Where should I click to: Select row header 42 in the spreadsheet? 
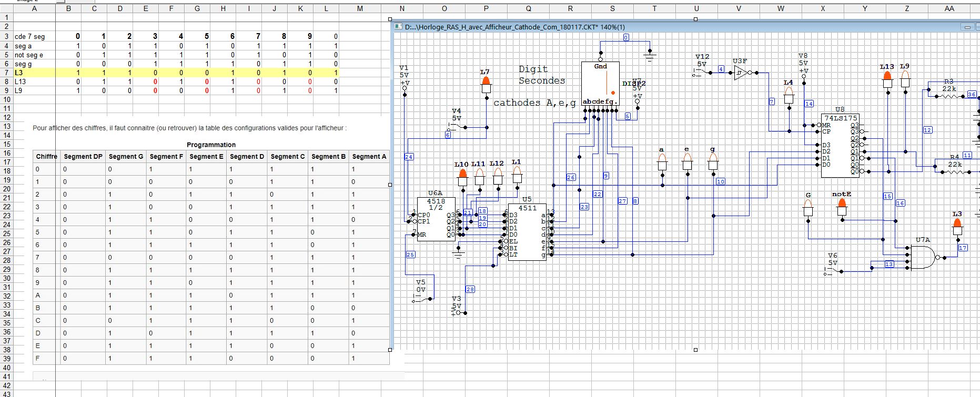(x=6, y=385)
